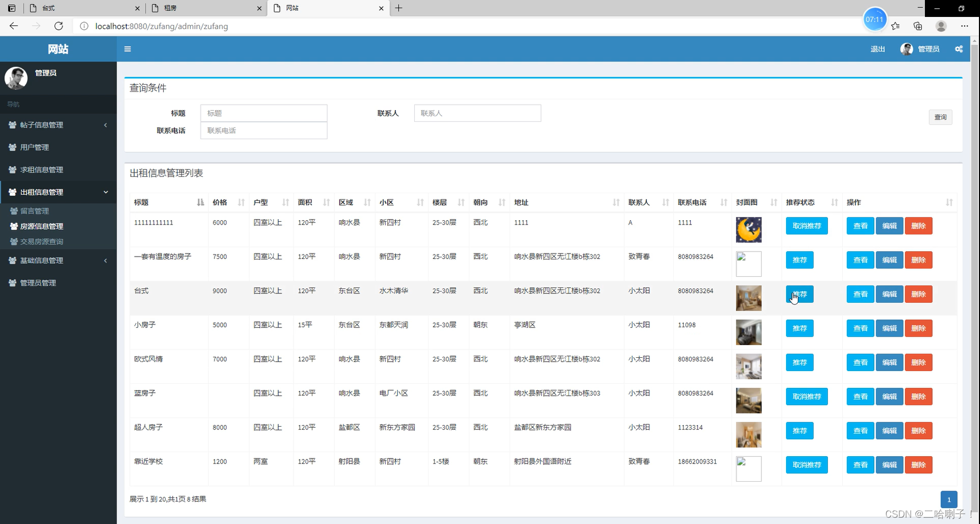The height and width of the screenshot is (524, 980).
Task: Cancel recommendation for row 11111111111
Action: click(807, 226)
